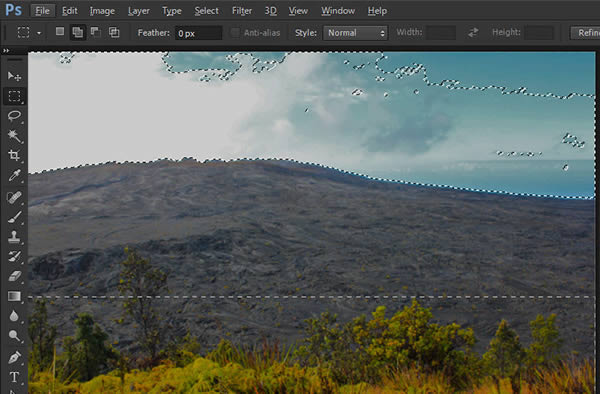This screenshot has width=600, height=394.
Task: Select the Crop tool
Action: (x=14, y=155)
